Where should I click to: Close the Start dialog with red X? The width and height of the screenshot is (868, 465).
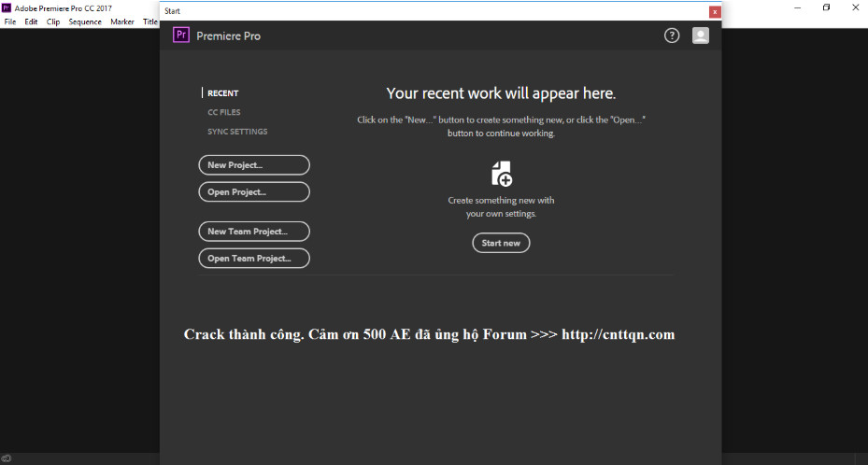click(715, 11)
